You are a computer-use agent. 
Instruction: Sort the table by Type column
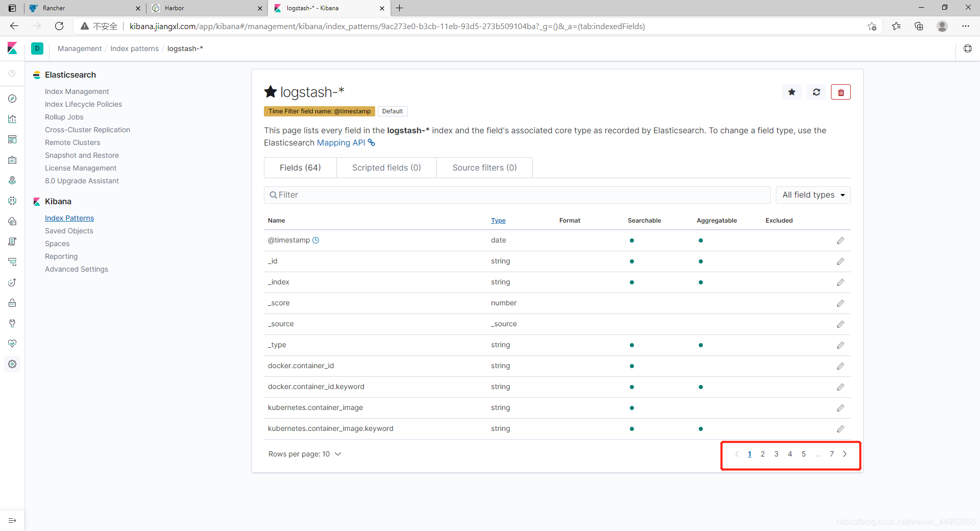point(498,221)
